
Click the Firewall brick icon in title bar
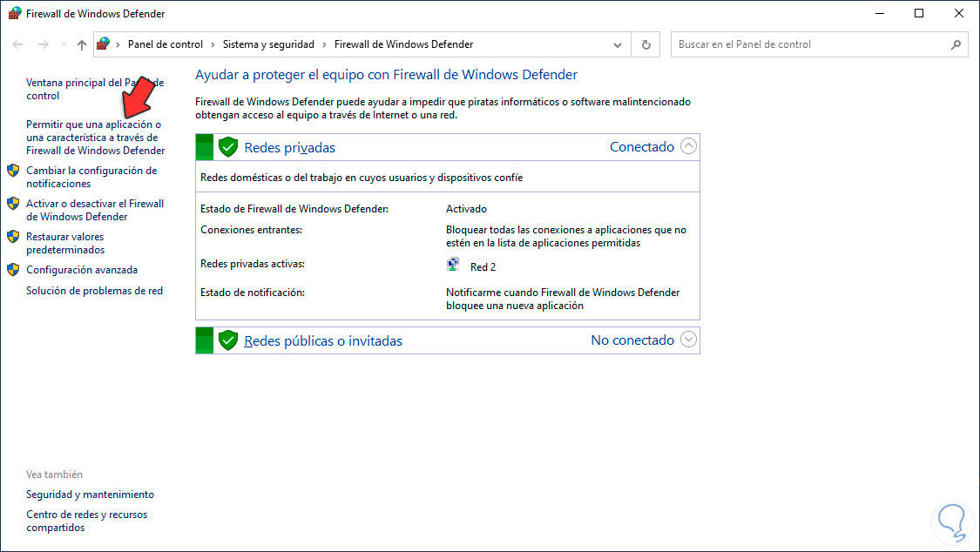[x=14, y=13]
